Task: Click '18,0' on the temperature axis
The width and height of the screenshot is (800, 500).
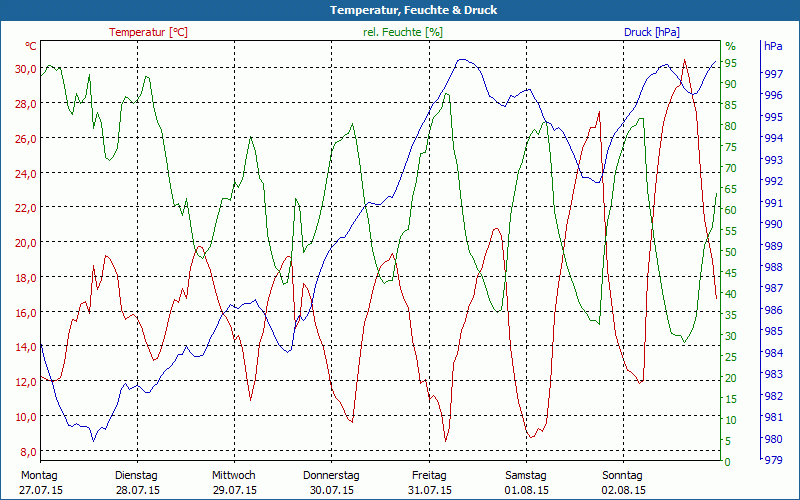Action: [x=25, y=278]
